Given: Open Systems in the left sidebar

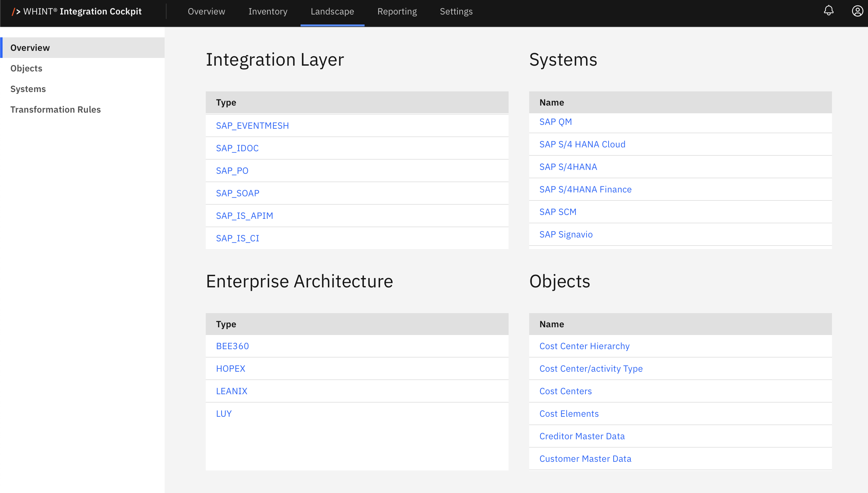Looking at the screenshot, I should click(82, 89).
